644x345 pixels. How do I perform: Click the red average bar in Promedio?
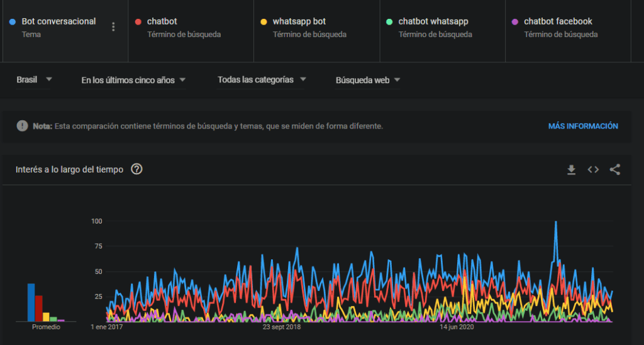click(x=38, y=308)
